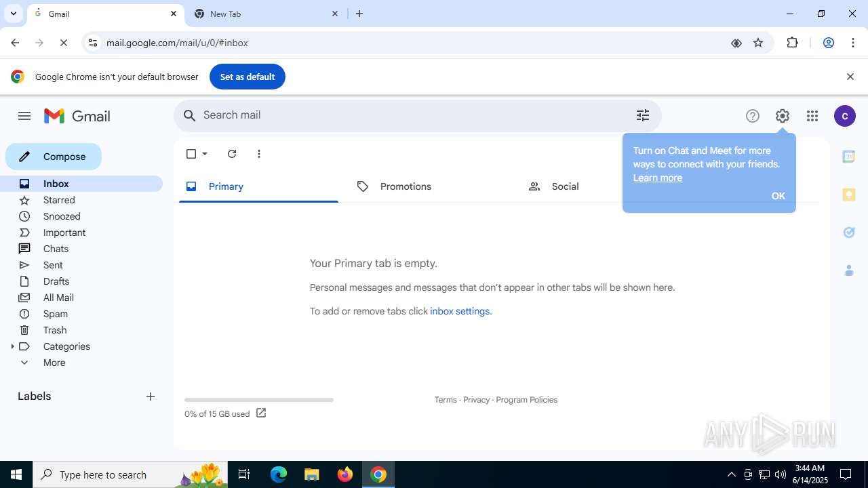This screenshot has height=488, width=868.
Task: Click the storage usage progress bar
Action: point(259,400)
